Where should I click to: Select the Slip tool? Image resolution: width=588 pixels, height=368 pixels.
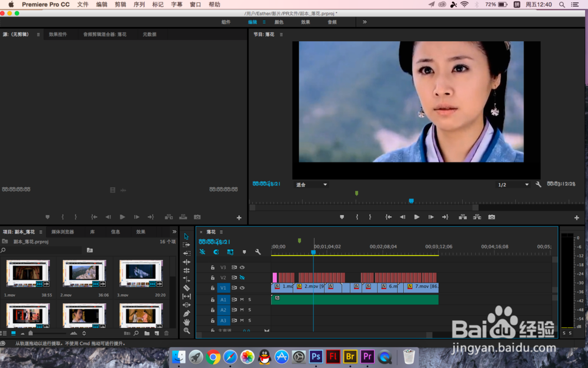(x=186, y=296)
